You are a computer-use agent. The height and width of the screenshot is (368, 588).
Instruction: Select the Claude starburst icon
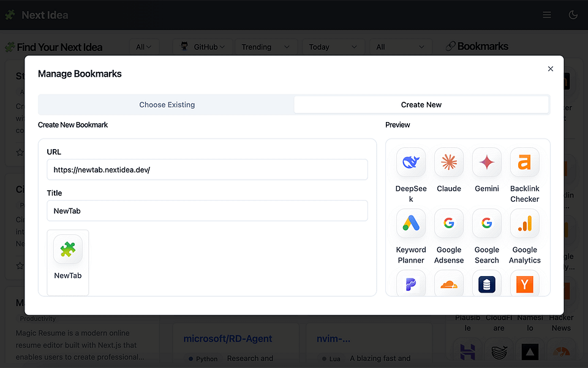[x=449, y=162]
